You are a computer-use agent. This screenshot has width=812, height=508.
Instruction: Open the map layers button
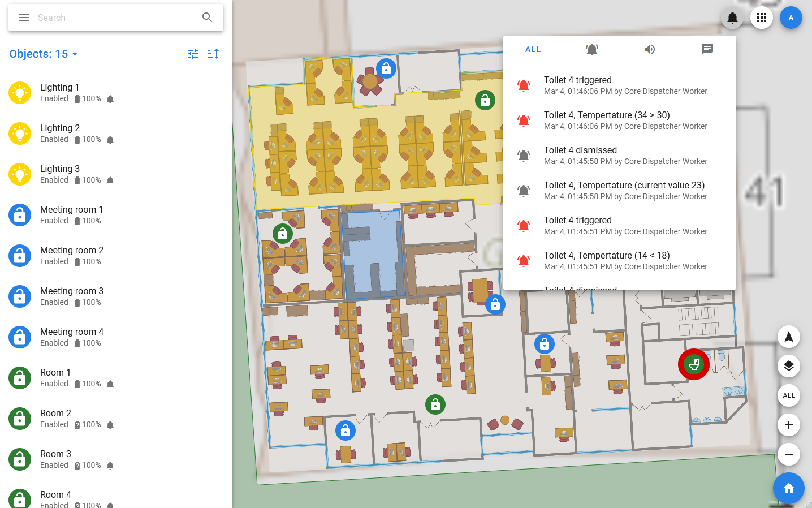coord(789,366)
